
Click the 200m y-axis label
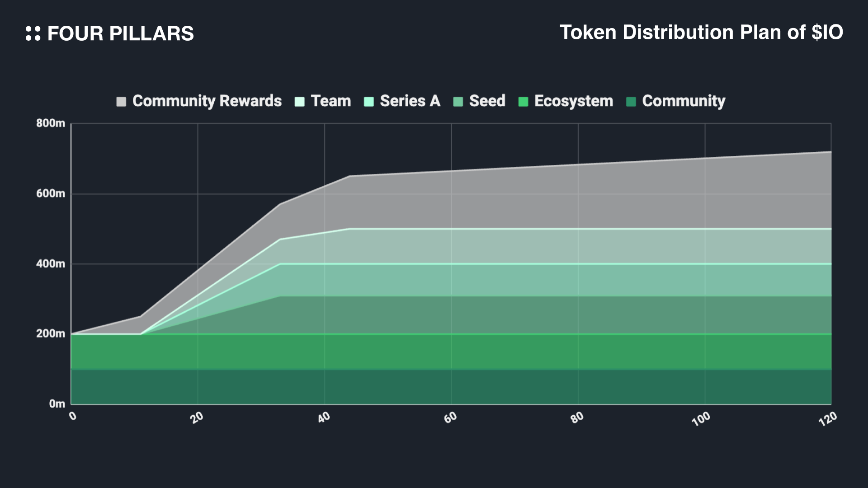click(51, 334)
